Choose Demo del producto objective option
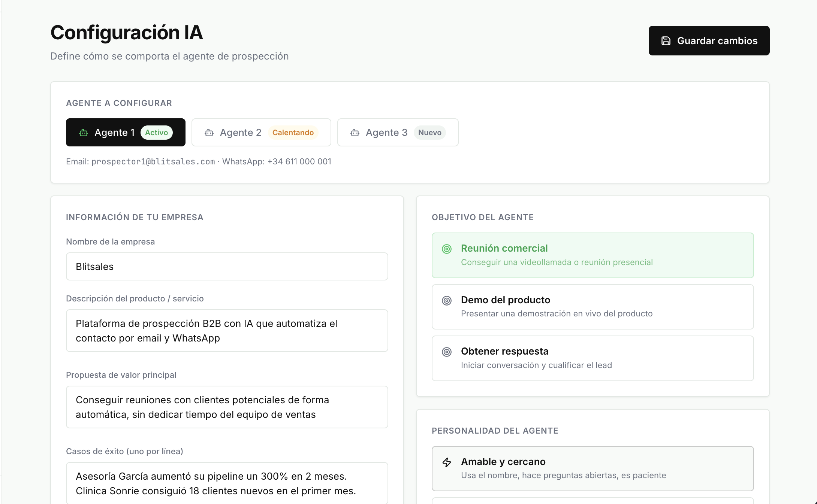Viewport: 817px width, 504px height. 593,307
